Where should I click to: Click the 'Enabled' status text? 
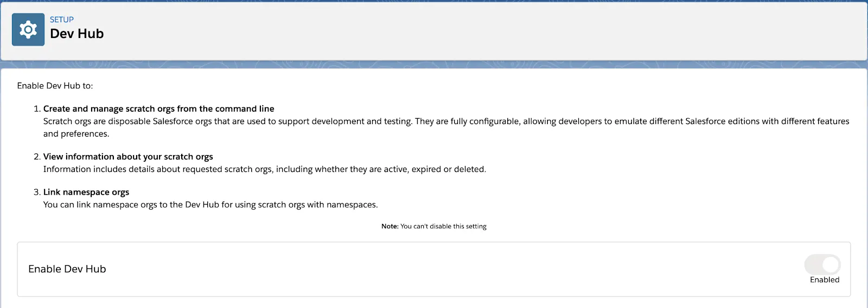pos(825,280)
